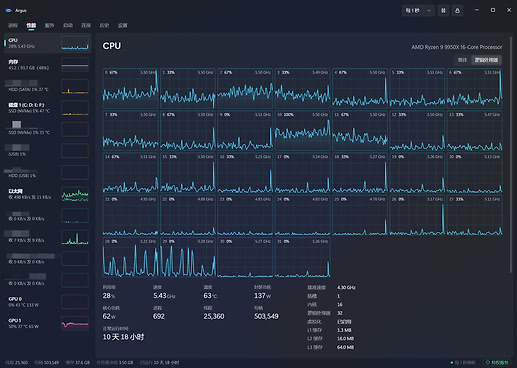Viewport: 517px width, 368px height.
Task: Switch to the first tab 进程
Action: click(13, 25)
